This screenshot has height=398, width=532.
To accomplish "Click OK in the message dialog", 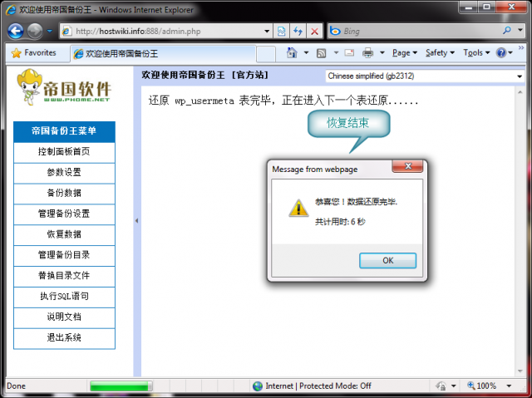I will 387,260.
